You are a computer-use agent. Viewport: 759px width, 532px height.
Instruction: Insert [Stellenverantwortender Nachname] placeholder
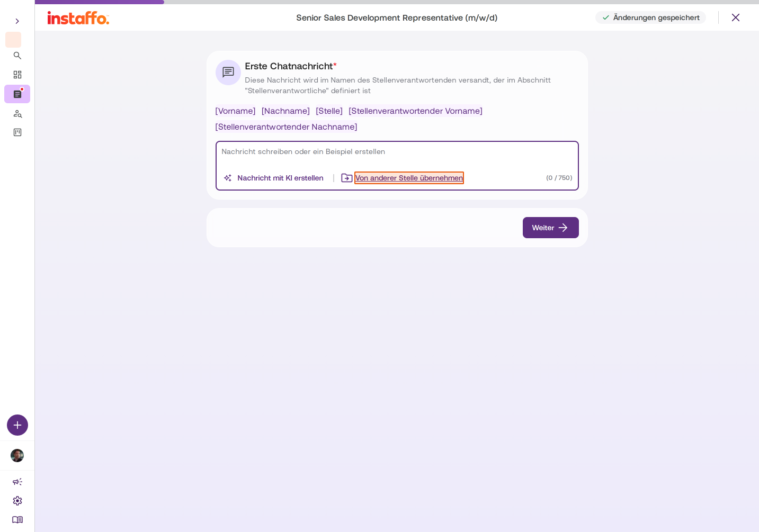pyautogui.click(x=286, y=127)
